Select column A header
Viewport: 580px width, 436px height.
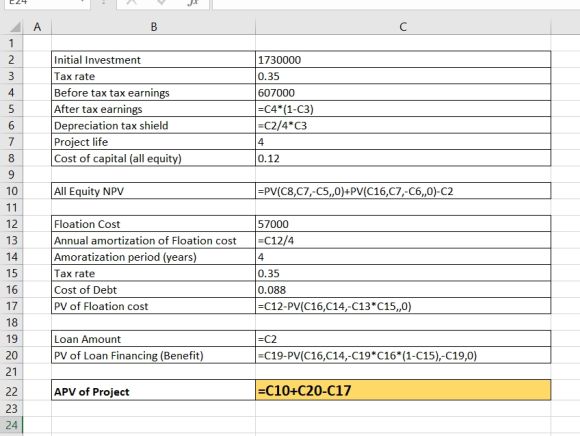tap(37, 27)
